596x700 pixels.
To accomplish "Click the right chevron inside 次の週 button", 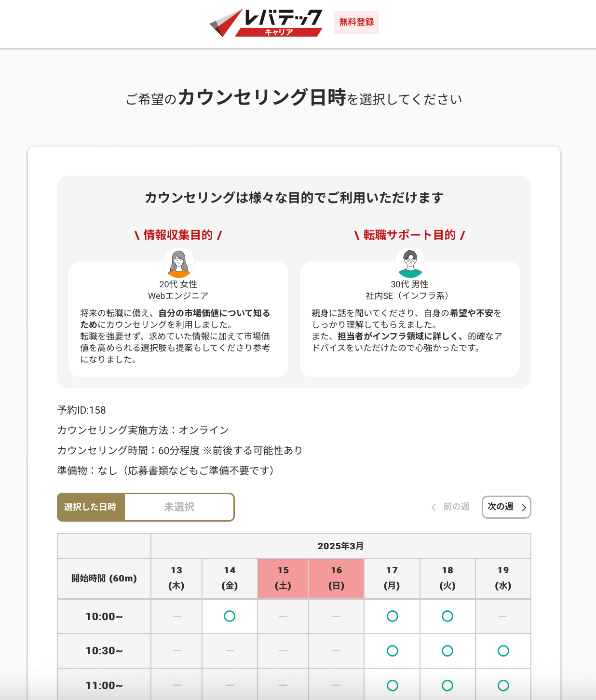I will click(x=523, y=507).
